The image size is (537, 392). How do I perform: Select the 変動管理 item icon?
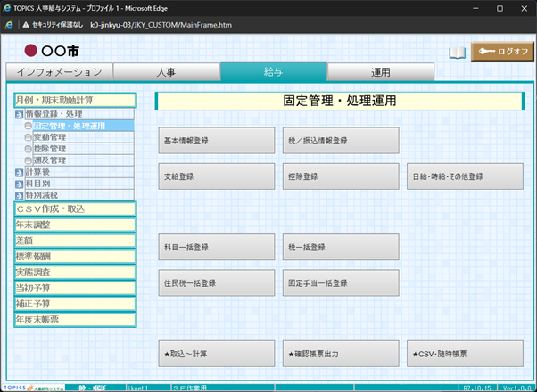click(x=29, y=138)
